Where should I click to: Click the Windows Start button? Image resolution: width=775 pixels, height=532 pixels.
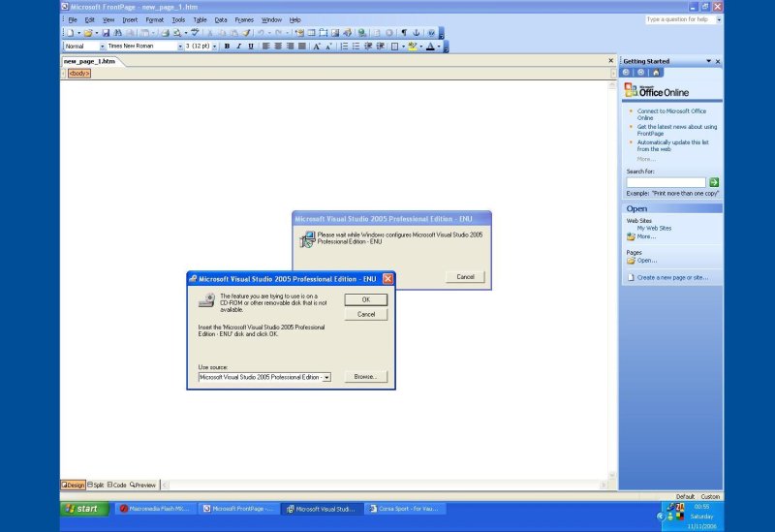point(84,509)
